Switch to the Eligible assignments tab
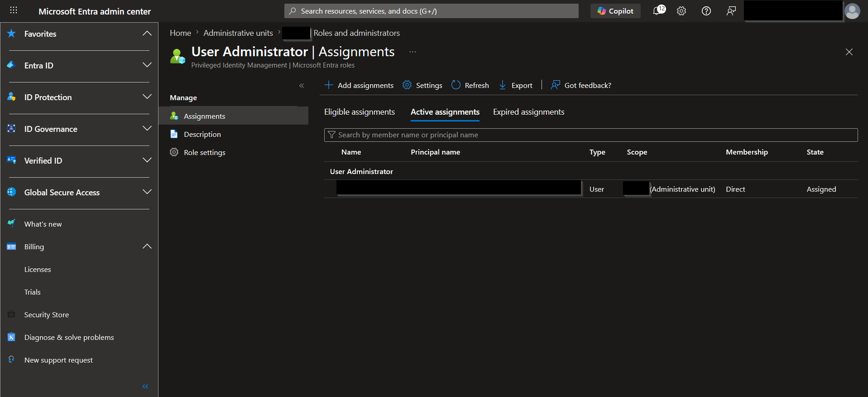 (x=360, y=112)
